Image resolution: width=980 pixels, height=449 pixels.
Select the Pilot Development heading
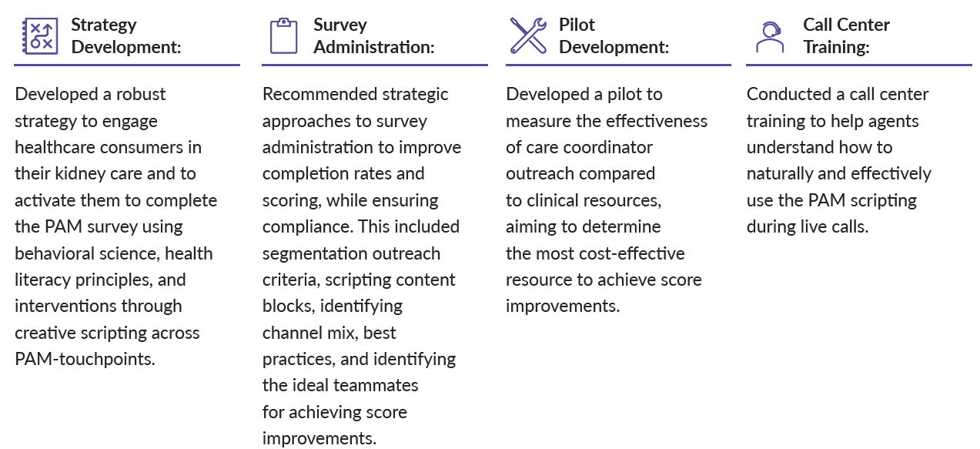pyautogui.click(x=614, y=35)
